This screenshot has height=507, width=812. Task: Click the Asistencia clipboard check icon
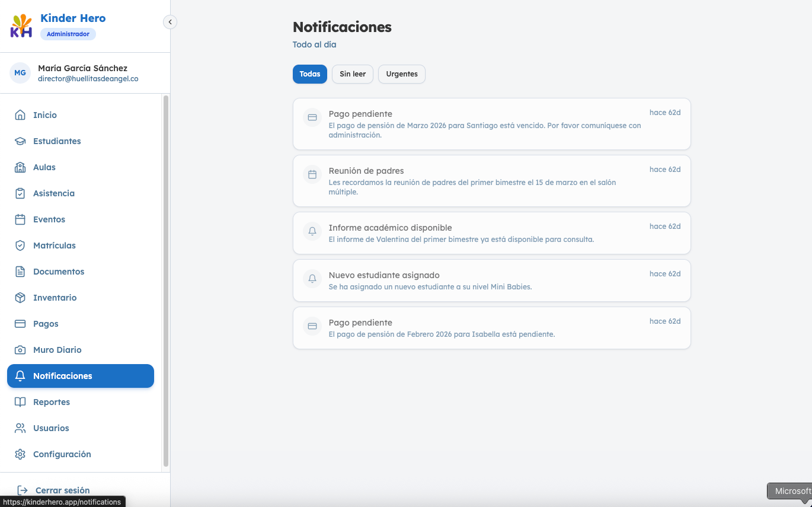click(20, 193)
